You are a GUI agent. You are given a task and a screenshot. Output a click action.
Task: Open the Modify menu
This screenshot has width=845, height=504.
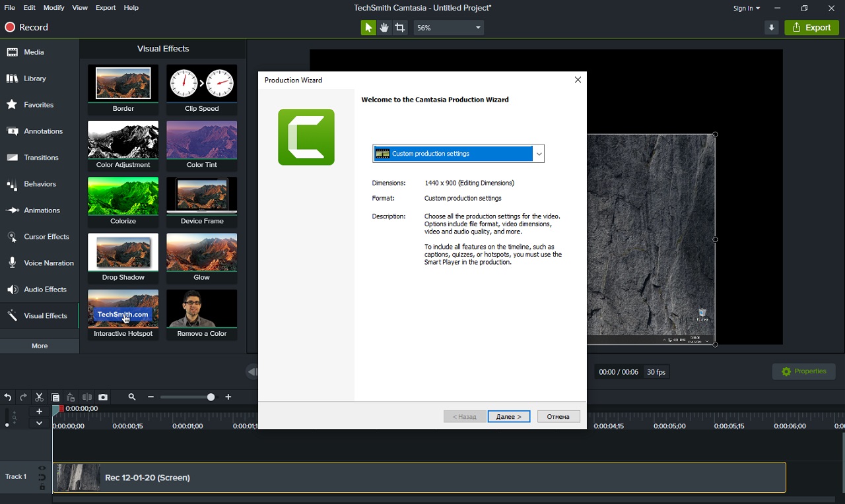(x=53, y=8)
